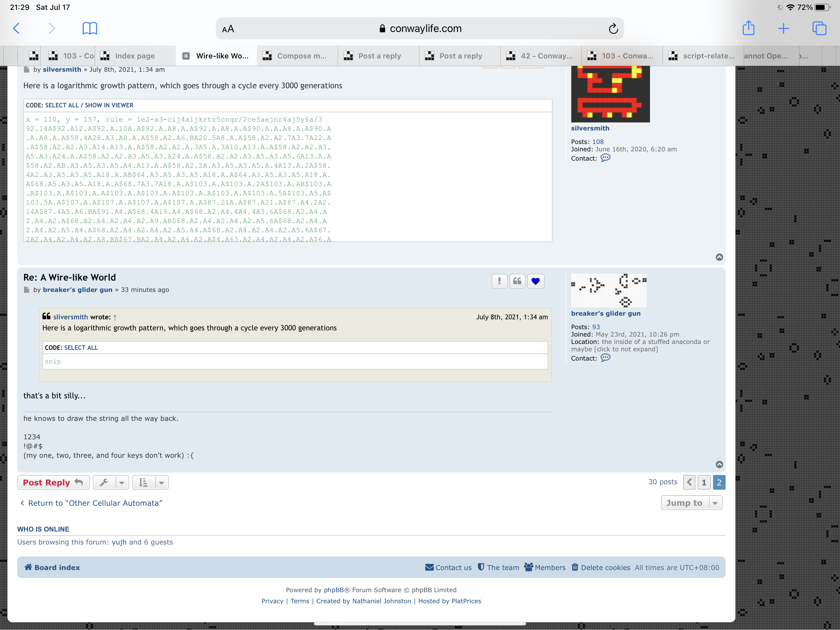
Task: Switch to the Index page tab
Action: pyautogui.click(x=135, y=56)
